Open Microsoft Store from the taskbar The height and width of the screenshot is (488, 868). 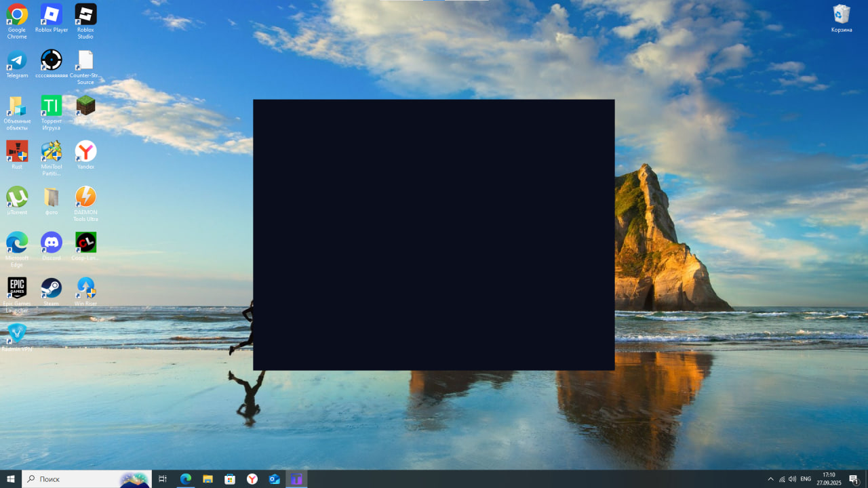click(x=230, y=479)
